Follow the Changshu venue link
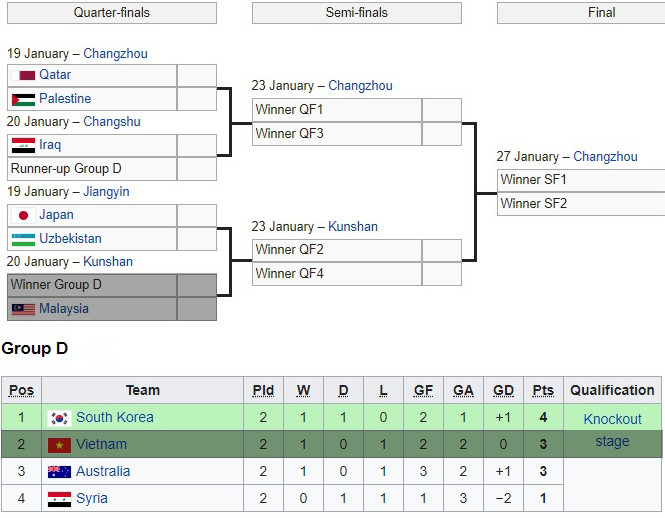 112,122
